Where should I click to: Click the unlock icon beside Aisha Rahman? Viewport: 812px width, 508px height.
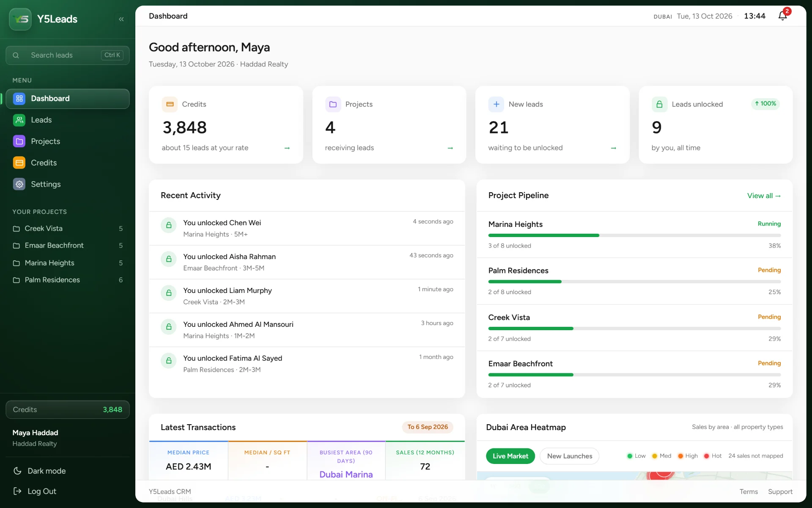169,259
